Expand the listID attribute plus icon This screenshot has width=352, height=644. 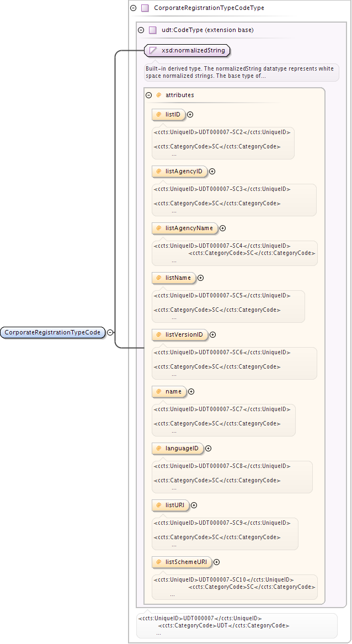point(190,115)
